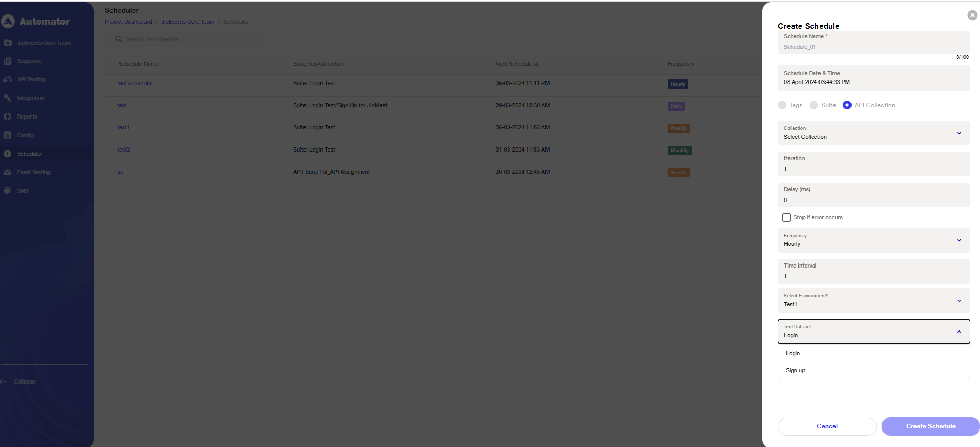Open the 'test2' schedule link

point(123,150)
